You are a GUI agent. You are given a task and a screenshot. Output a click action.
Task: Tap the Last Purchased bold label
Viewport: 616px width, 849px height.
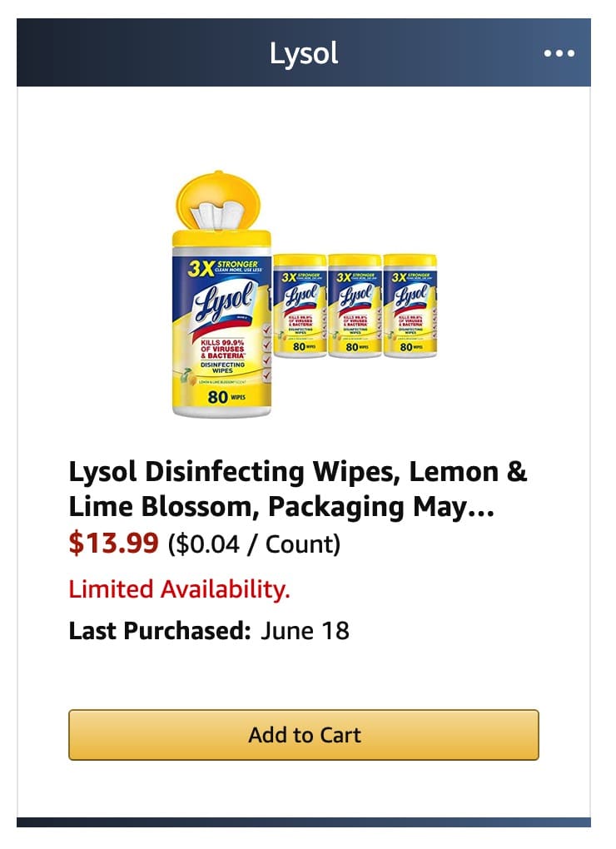(154, 631)
